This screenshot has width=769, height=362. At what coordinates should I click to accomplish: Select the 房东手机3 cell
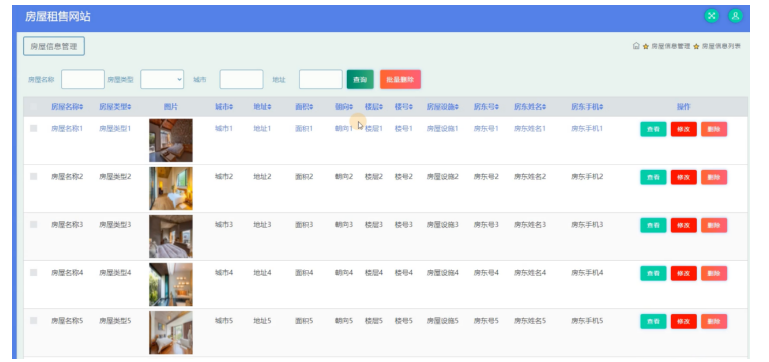587,225
